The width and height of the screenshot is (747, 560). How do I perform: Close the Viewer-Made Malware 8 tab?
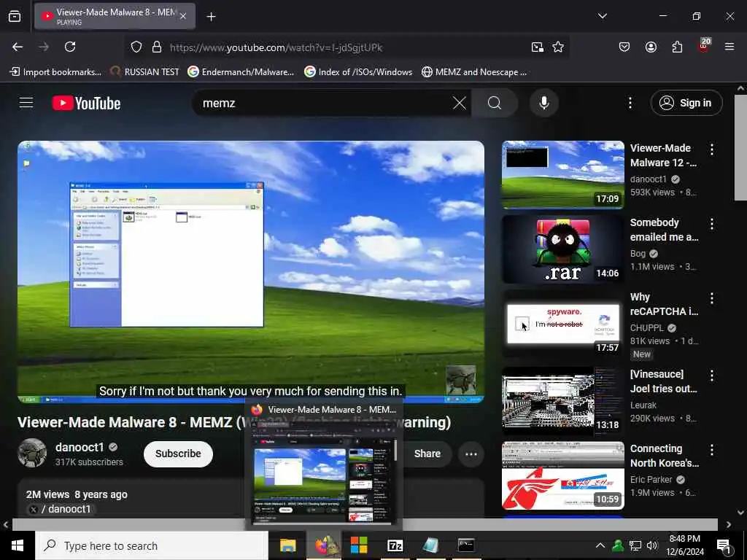pos(183,16)
